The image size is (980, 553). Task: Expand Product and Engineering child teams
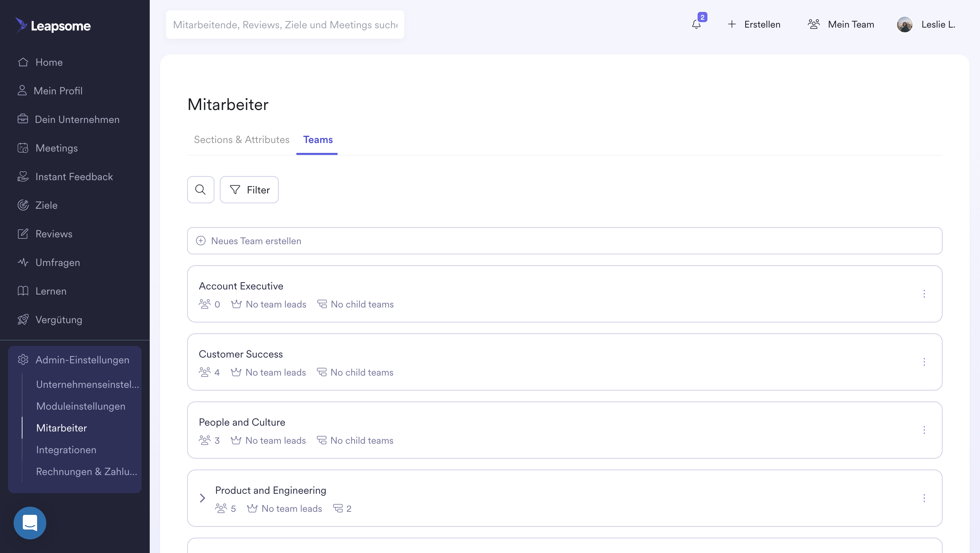(x=202, y=498)
